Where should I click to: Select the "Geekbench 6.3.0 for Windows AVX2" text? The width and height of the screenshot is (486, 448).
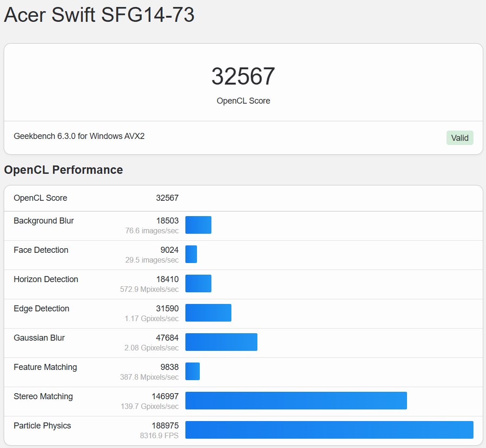(x=79, y=136)
